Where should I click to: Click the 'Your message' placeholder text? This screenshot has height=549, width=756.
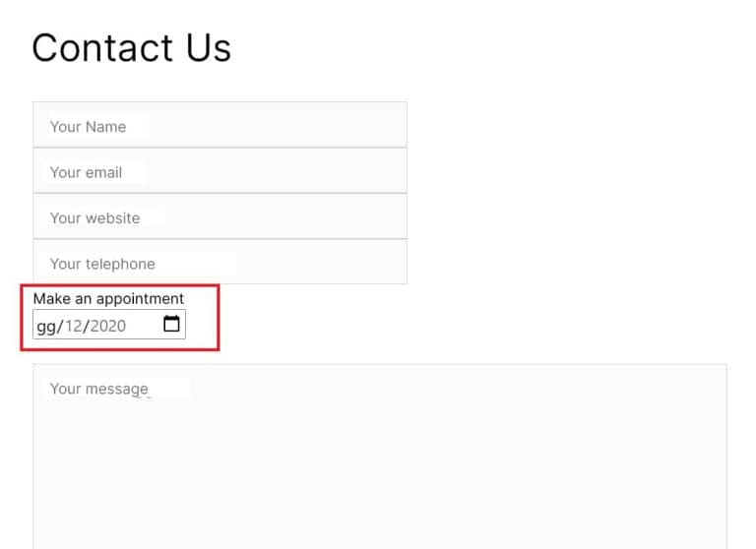coord(99,389)
